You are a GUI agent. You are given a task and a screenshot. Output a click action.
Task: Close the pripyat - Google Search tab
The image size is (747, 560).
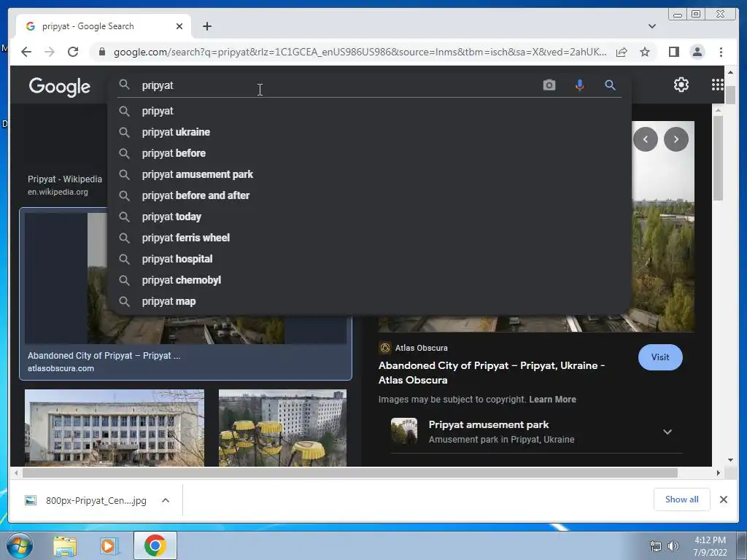click(x=179, y=26)
